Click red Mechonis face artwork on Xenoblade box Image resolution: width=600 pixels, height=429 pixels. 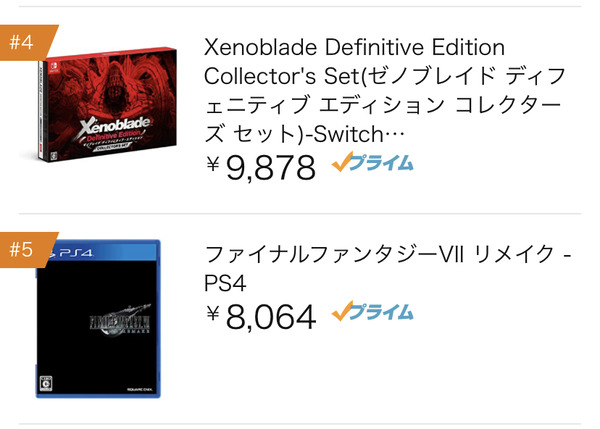coord(114,87)
